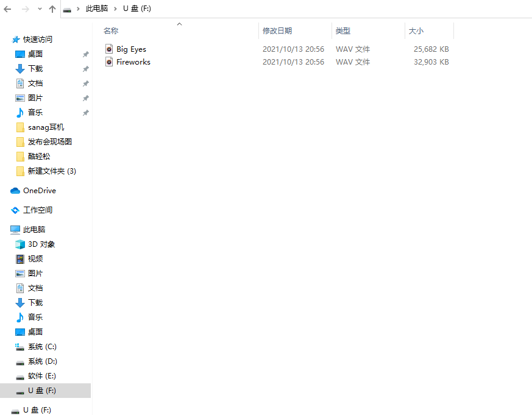Image resolution: width=532 pixels, height=415 pixels.
Task: Open 文档 under This PC
Action: tap(35, 288)
